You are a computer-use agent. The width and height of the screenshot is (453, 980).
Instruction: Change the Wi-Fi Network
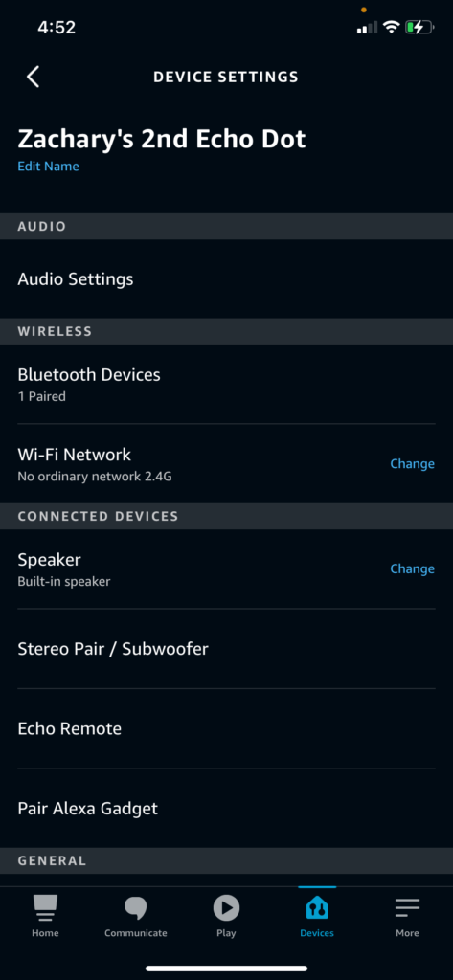coord(413,464)
